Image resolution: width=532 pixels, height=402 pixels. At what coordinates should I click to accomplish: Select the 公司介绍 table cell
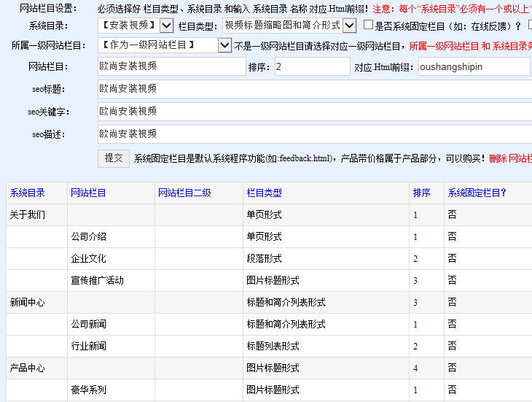tap(111, 236)
